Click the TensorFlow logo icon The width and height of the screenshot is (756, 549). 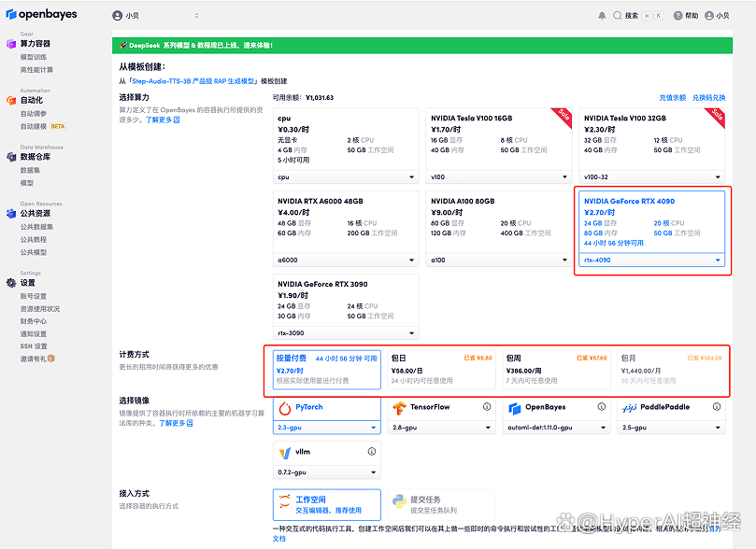pyautogui.click(x=399, y=408)
